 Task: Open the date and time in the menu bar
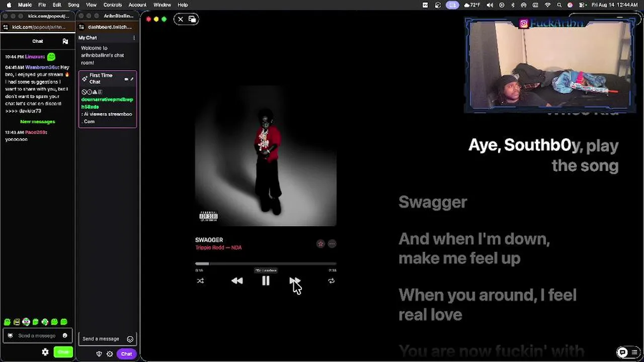pos(615,5)
